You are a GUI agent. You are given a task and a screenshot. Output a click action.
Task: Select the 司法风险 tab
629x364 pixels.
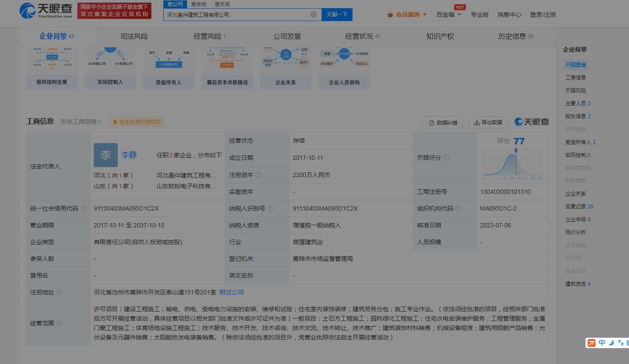(x=134, y=37)
